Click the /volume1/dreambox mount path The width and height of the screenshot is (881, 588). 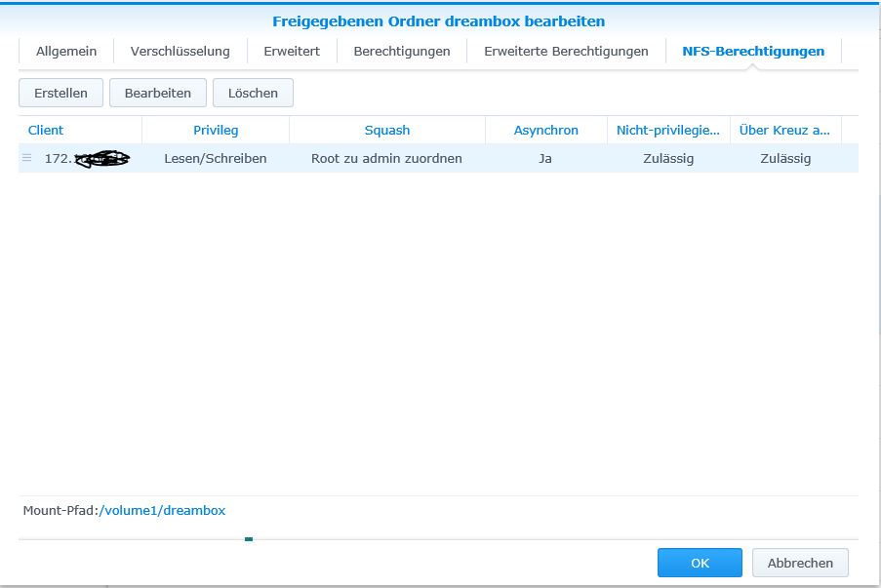[x=162, y=510]
